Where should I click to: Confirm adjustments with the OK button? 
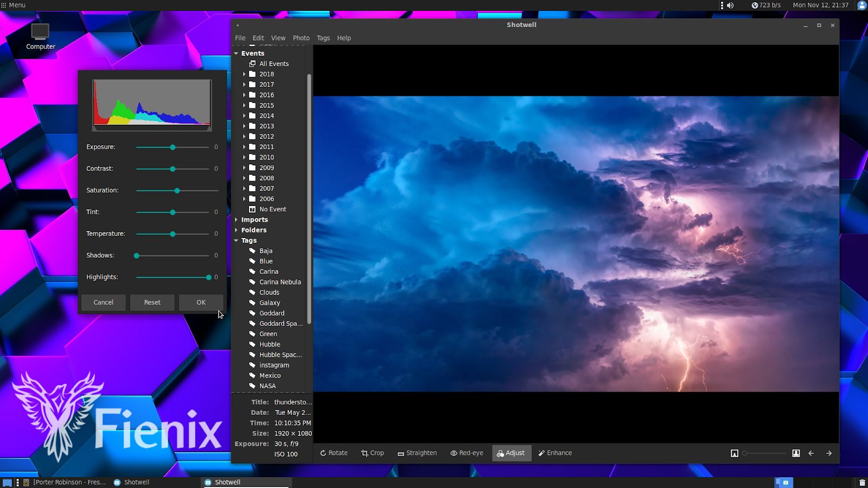[201, 303]
